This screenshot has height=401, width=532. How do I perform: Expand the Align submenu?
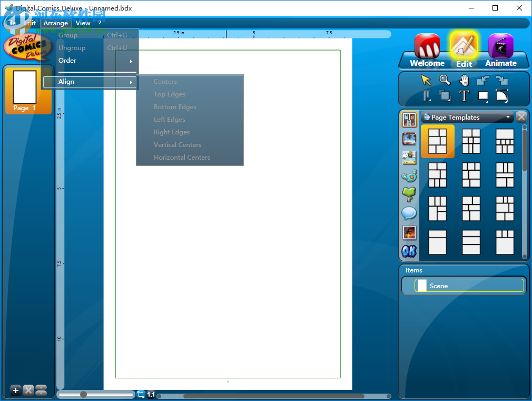pyautogui.click(x=90, y=82)
